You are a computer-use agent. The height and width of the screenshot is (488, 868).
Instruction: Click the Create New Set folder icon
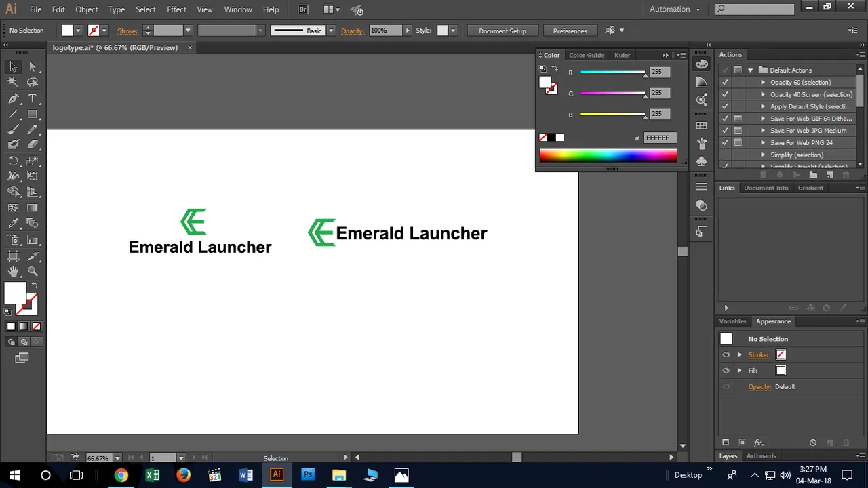[813, 175]
